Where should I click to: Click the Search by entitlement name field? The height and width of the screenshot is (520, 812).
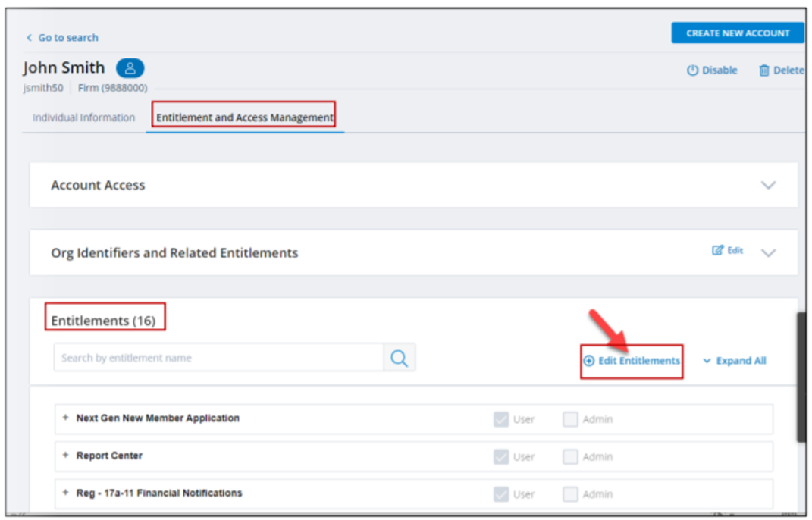[x=218, y=358]
